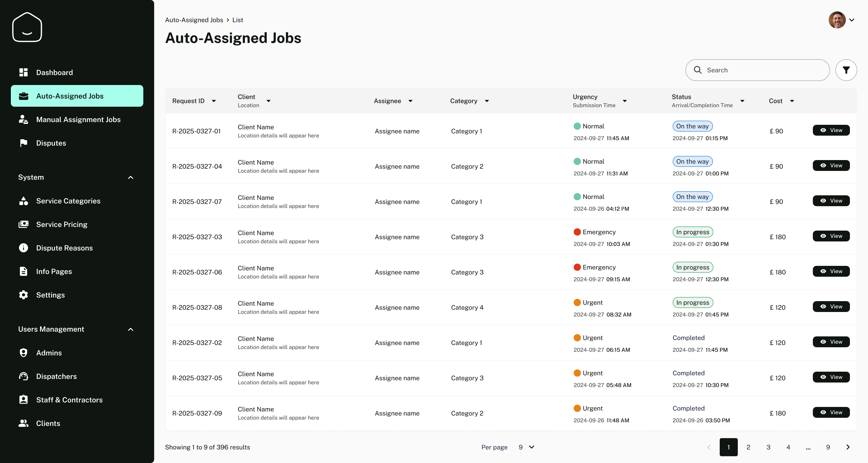The width and height of the screenshot is (868, 463).
Task: Sort by the Request ID column arrow
Action: point(214,101)
